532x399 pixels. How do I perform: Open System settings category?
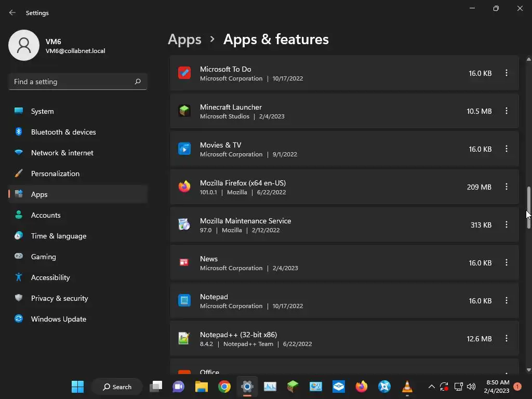point(78,111)
